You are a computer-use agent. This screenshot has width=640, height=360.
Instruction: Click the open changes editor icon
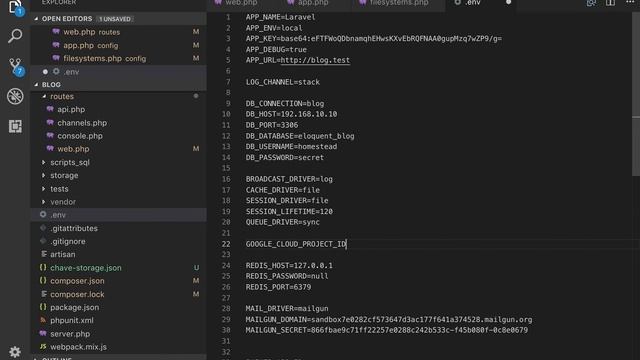591,3
